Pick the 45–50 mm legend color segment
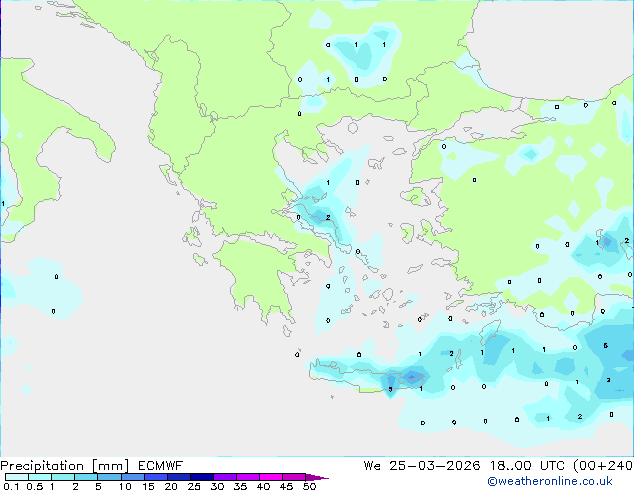Viewport: 634px width, 490px height. (294, 477)
